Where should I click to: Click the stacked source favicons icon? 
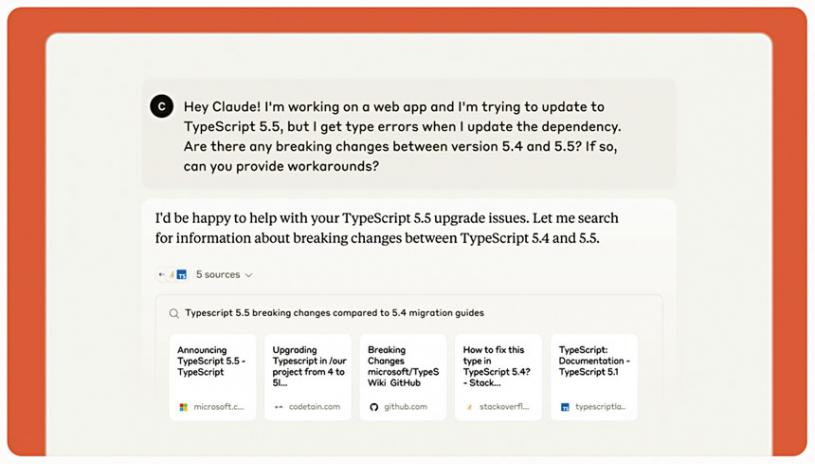(172, 274)
